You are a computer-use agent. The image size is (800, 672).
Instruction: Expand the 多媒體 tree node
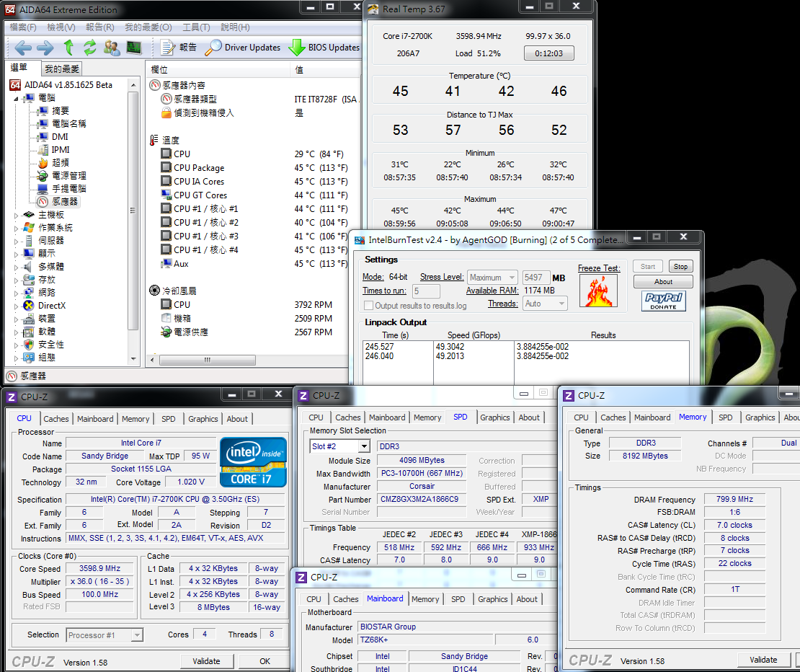pyautogui.click(x=17, y=267)
